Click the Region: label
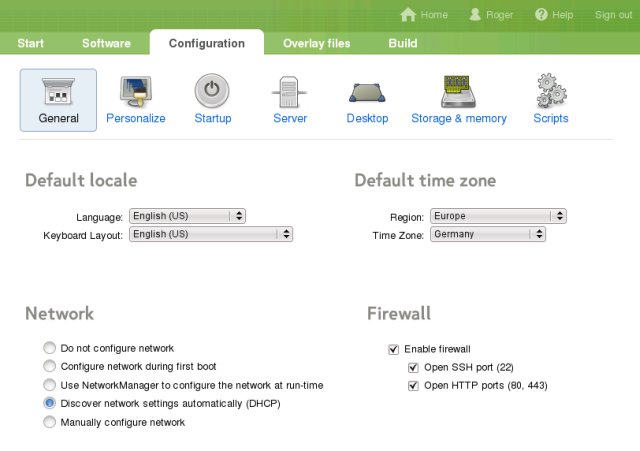The width and height of the screenshot is (640, 451). [x=407, y=218]
